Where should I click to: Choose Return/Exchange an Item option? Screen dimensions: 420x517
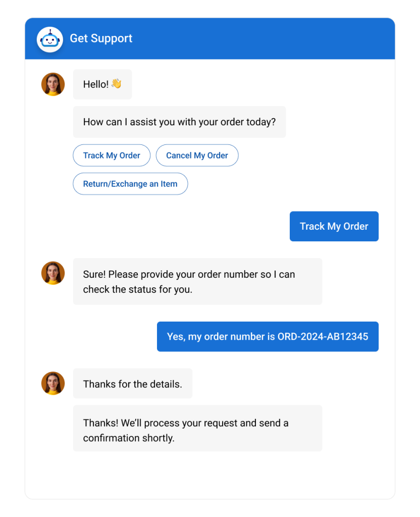coord(130,184)
